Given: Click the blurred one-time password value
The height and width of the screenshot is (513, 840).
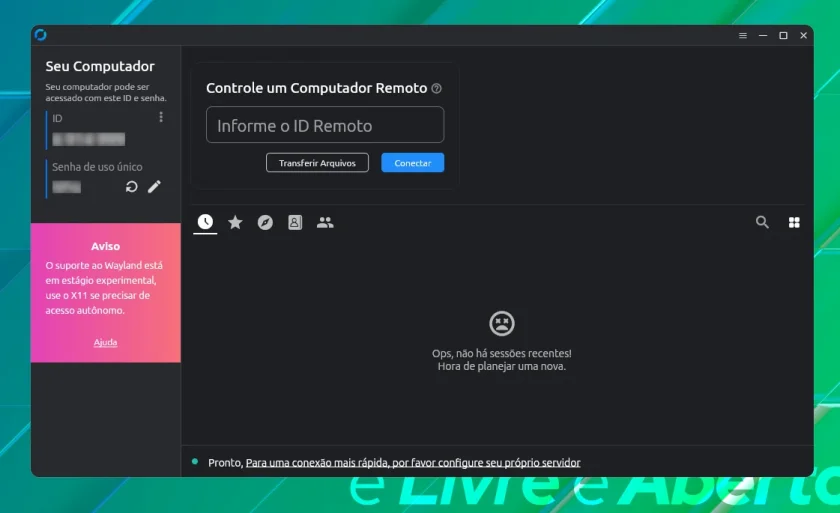Looking at the screenshot, I should point(66,187).
